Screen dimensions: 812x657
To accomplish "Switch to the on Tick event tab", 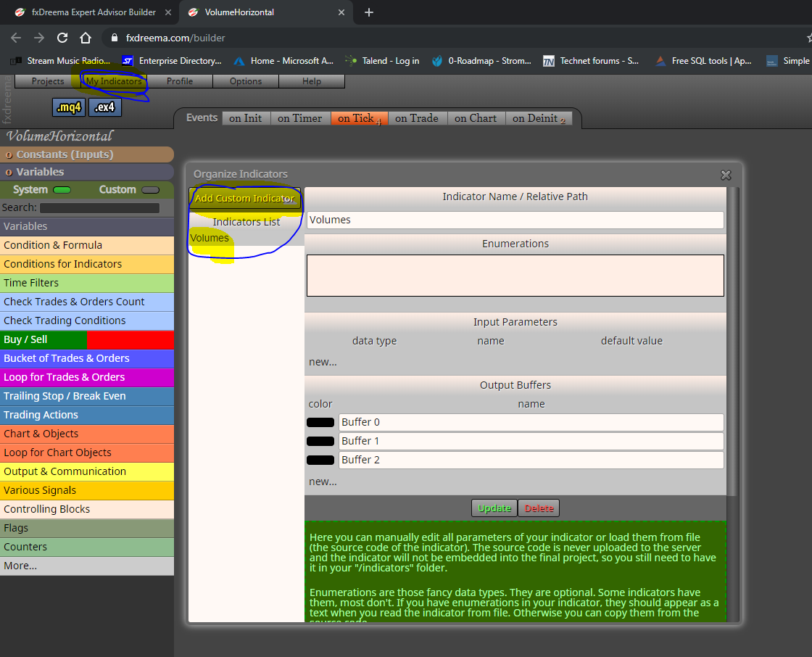I will click(360, 119).
